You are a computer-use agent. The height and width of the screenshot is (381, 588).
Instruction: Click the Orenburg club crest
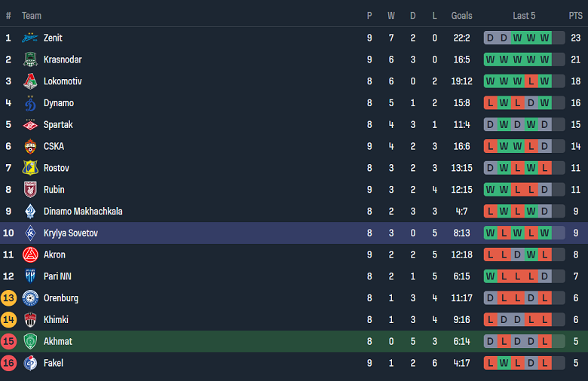coord(30,298)
